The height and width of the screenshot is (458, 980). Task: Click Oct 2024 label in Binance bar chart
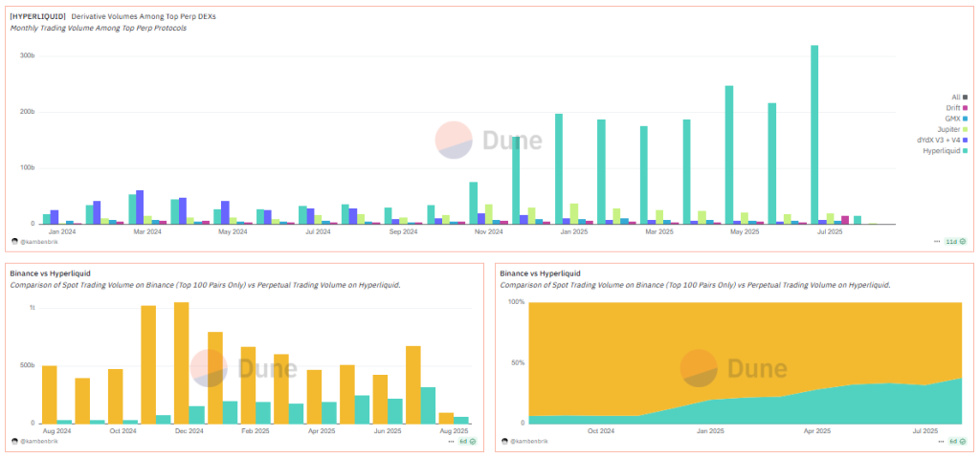[122, 431]
